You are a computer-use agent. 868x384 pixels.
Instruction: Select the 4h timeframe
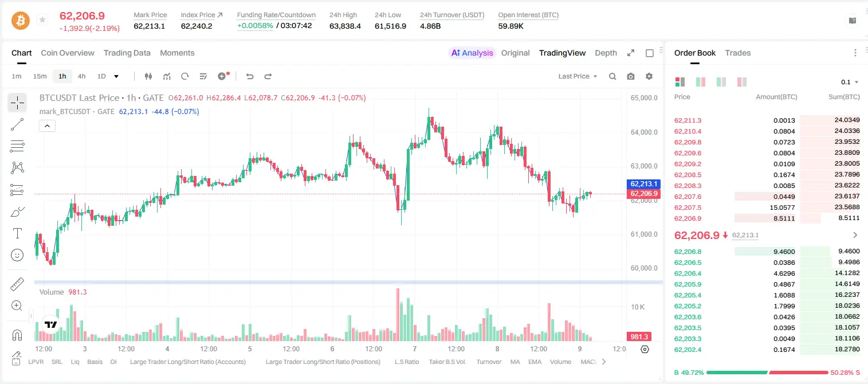pos(81,76)
